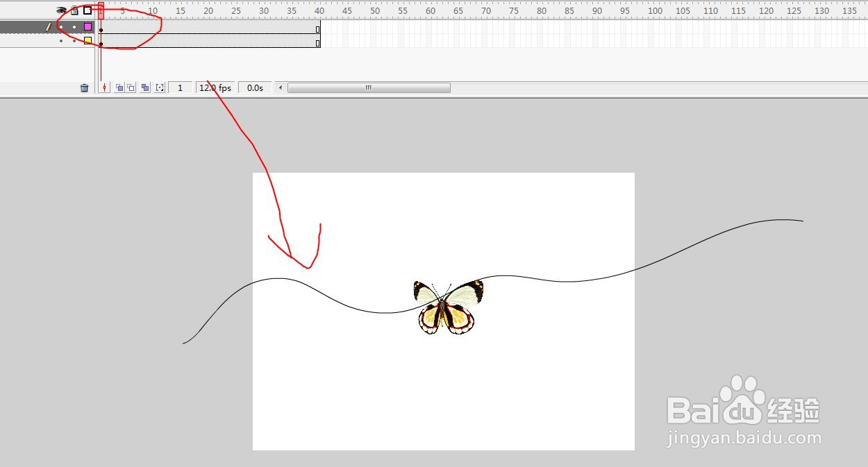
Task: Click the magenta outline swatch of the top layer
Action: (87, 26)
